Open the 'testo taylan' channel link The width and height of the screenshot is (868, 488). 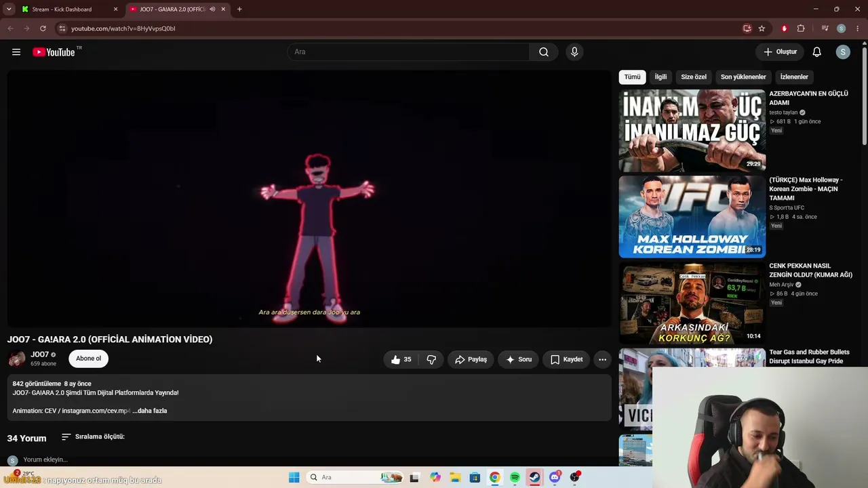click(x=783, y=113)
